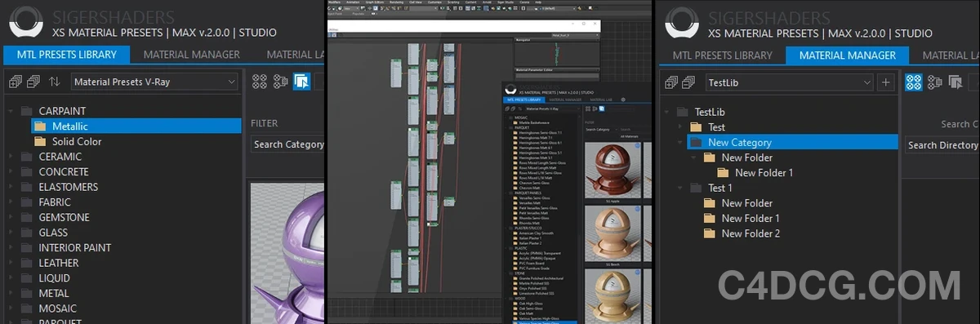Select New Folder 2 under Test 1
This screenshot has height=324, width=980.
751,233
